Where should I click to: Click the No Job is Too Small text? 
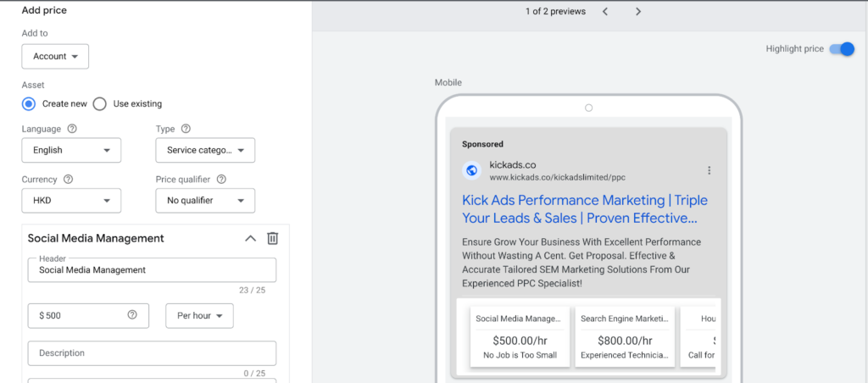pyautogui.click(x=520, y=355)
